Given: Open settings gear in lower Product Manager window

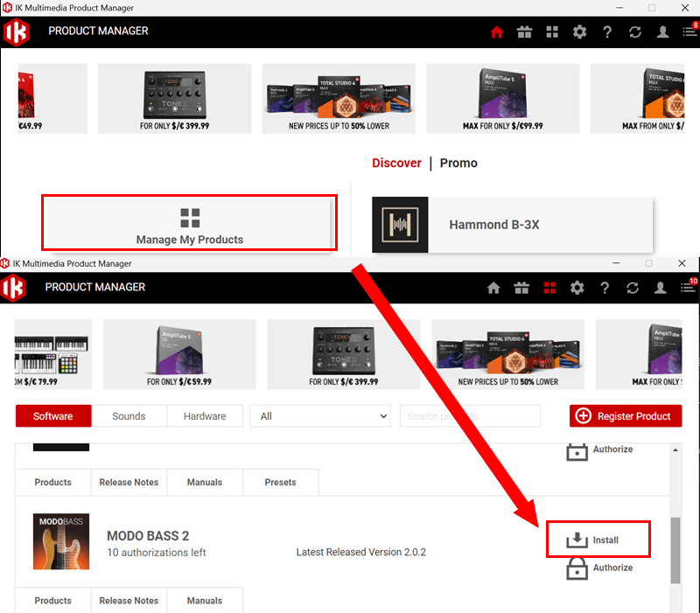Looking at the screenshot, I should coord(577,288).
